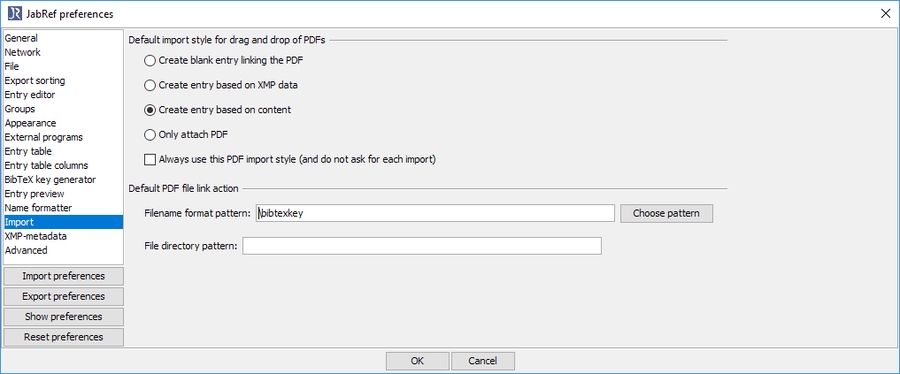Focus the Filename format pattern field
Viewport: 900px width, 374px height.
[x=435, y=213]
